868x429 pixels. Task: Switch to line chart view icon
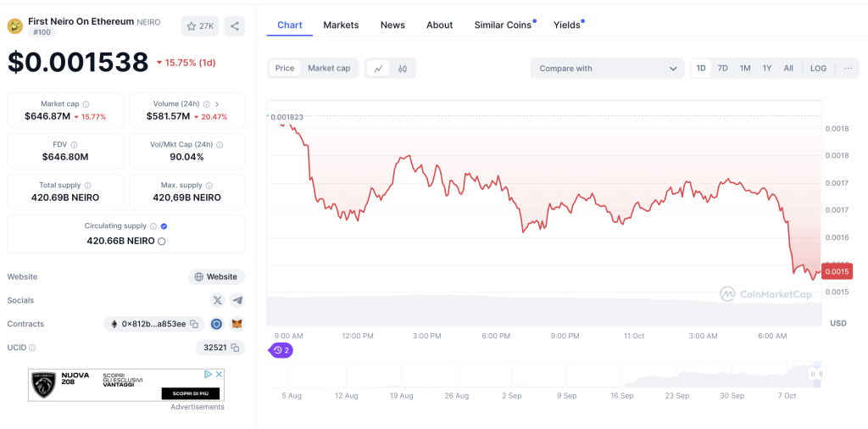pyautogui.click(x=379, y=68)
